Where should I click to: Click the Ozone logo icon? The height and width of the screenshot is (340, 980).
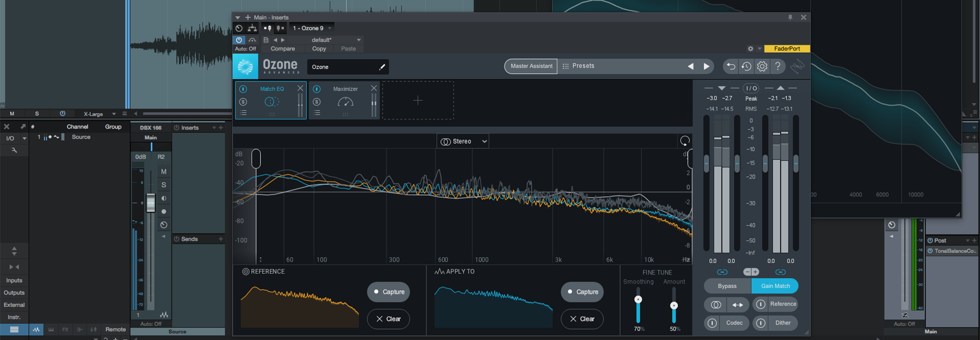(245, 66)
